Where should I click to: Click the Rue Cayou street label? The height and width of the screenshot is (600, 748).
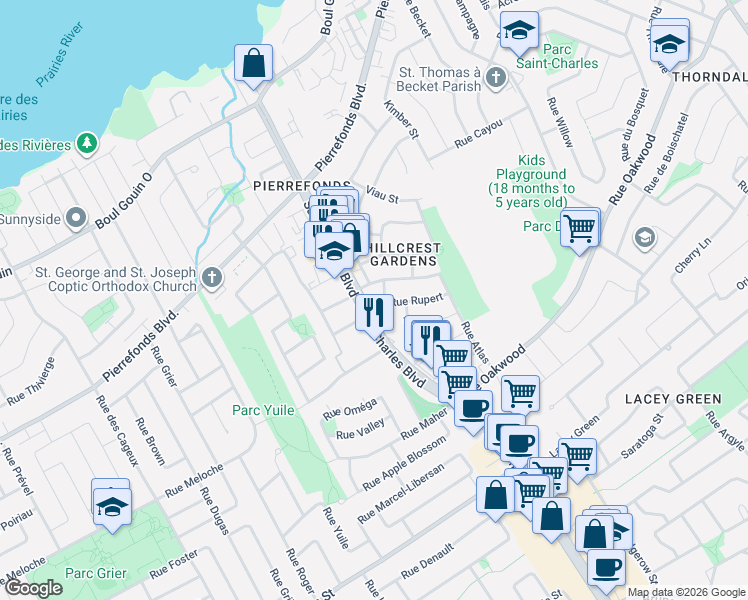pos(478,134)
